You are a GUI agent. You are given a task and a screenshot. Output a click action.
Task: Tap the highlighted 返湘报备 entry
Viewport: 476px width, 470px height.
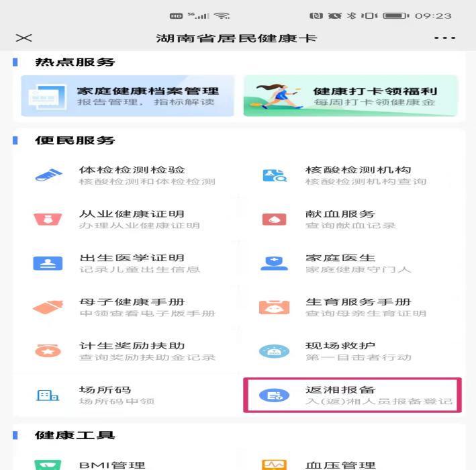(352, 395)
